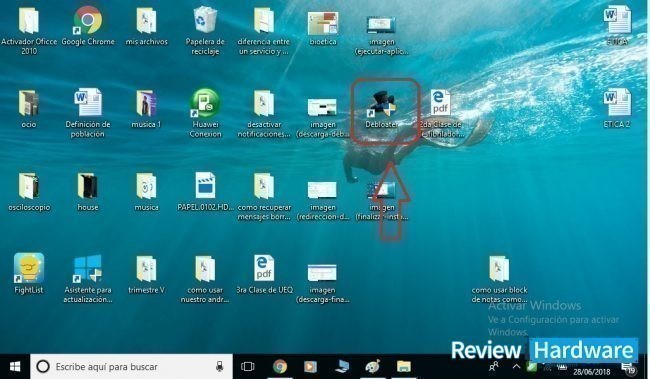Open the imagen (descarga-fina... thumbnail file
This screenshot has width=650, height=379.
[323, 283]
